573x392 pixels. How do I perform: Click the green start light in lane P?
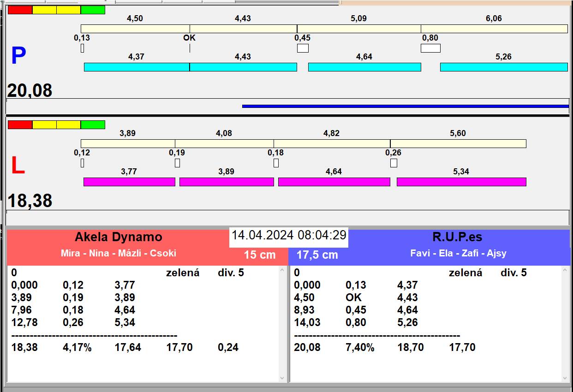point(93,10)
